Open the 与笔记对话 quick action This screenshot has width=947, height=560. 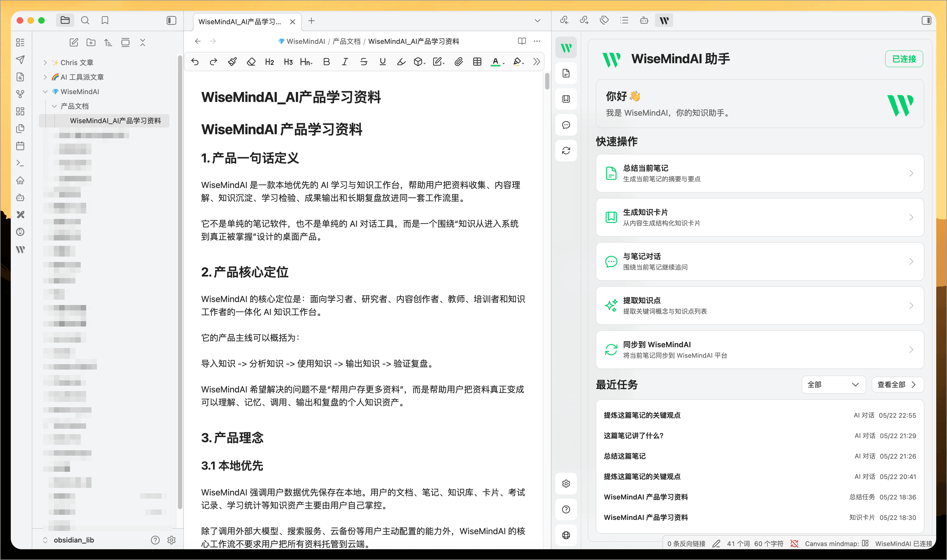pyautogui.click(x=760, y=261)
